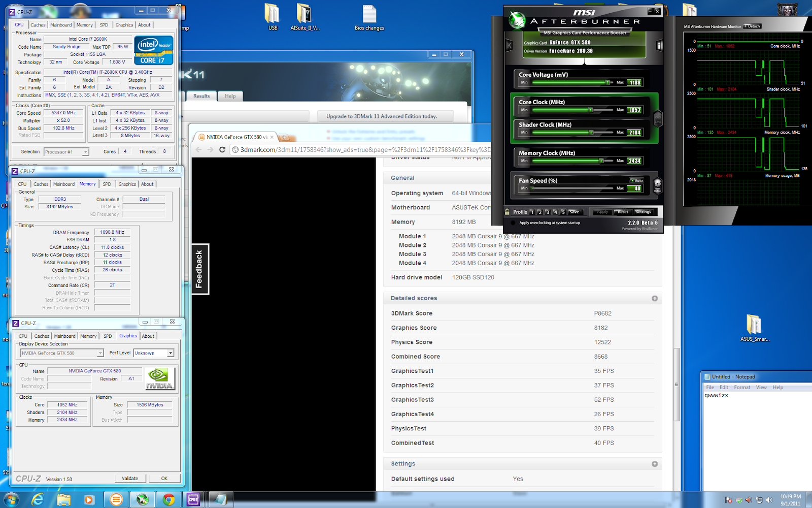Open a new Chrome tab

coord(284,137)
